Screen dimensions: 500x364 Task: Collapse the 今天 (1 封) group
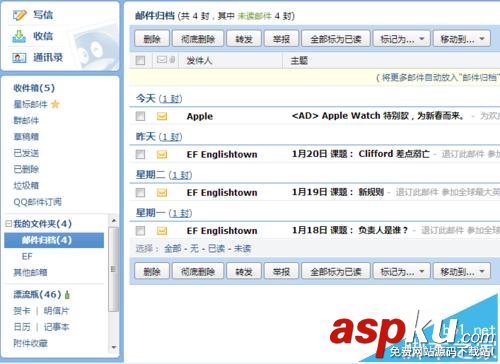click(159, 99)
